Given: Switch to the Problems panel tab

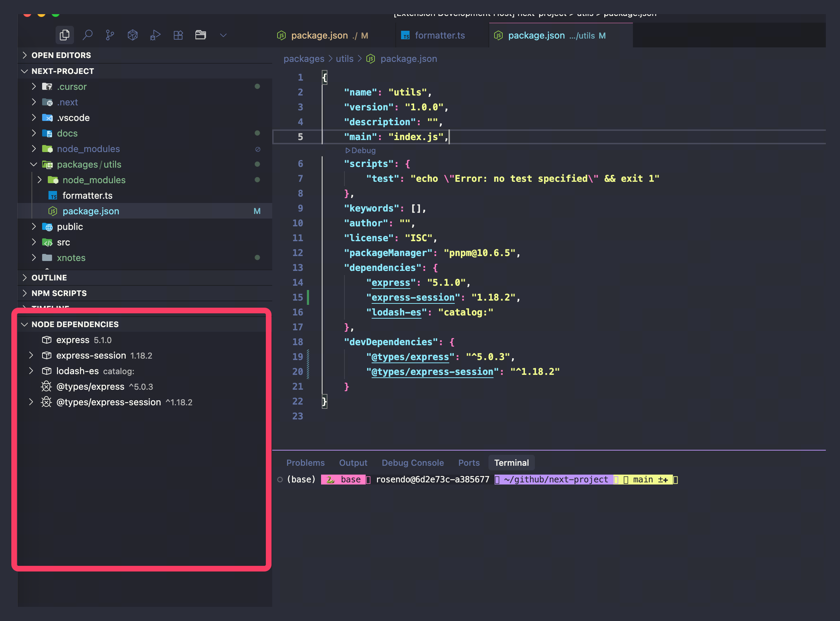Looking at the screenshot, I should (305, 463).
